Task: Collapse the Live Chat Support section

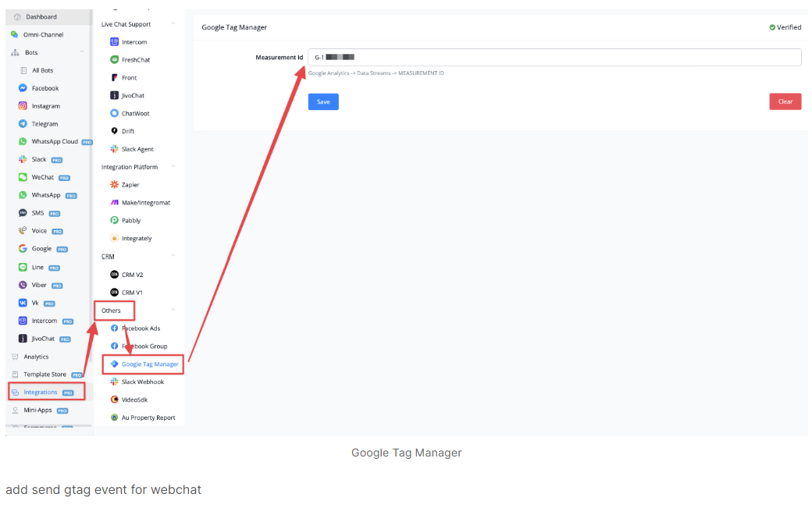Action: (173, 24)
